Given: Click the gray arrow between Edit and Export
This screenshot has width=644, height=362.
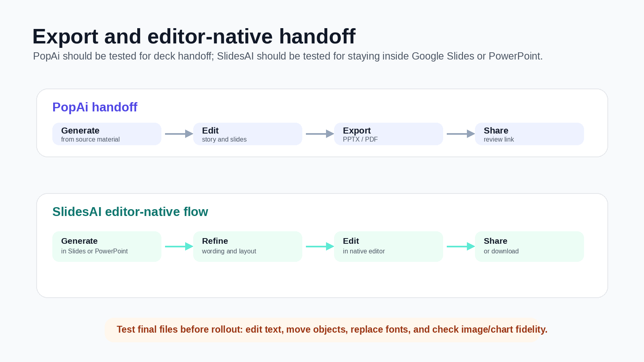Looking at the screenshot, I should [x=320, y=134].
